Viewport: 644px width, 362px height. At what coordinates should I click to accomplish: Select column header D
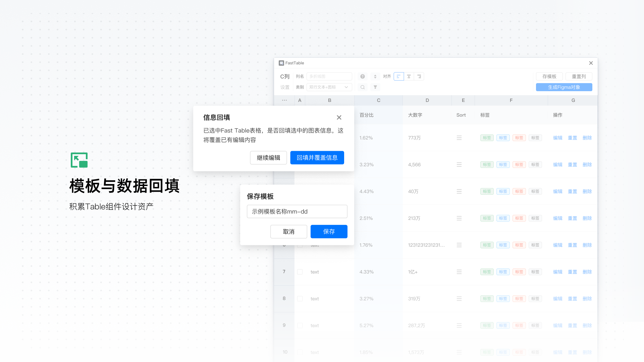tap(427, 100)
